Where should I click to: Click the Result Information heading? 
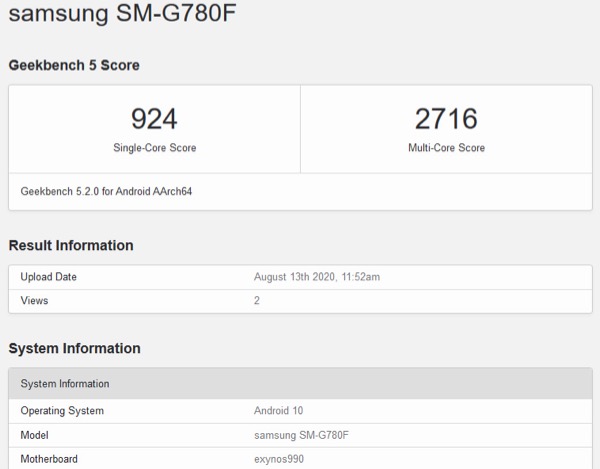[x=71, y=246]
